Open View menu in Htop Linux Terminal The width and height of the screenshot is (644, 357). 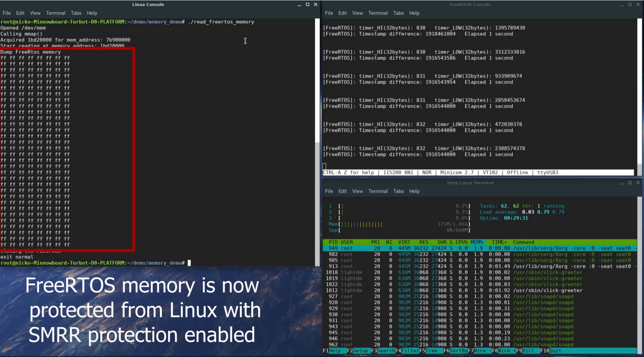tap(357, 191)
